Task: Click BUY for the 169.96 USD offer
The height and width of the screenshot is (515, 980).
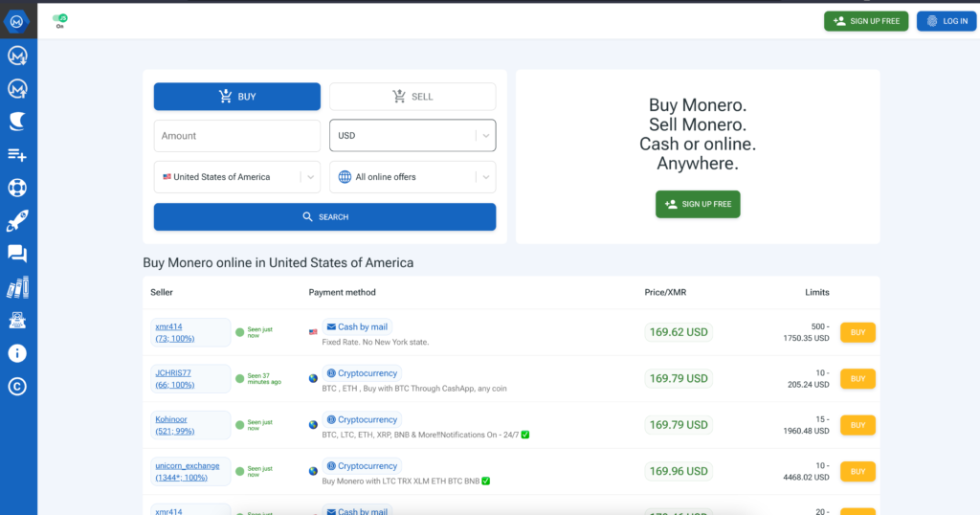Action: [857, 471]
